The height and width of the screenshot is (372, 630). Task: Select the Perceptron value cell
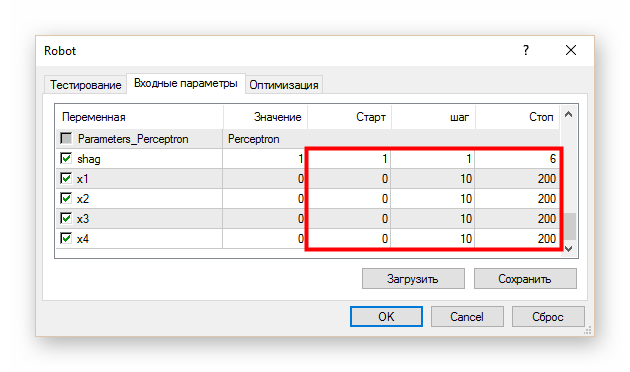click(254, 139)
